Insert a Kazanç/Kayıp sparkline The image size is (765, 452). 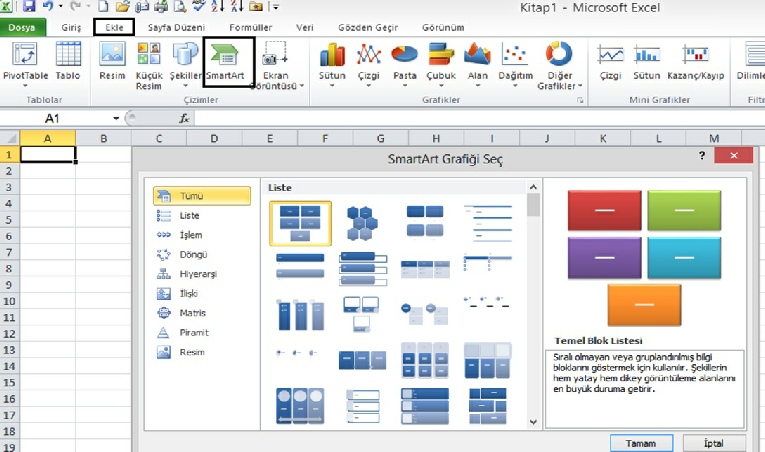click(x=696, y=61)
